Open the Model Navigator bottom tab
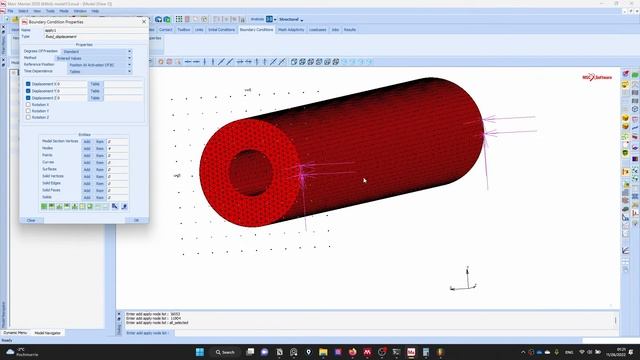Viewport: 640px width, 360px height. [x=47, y=333]
